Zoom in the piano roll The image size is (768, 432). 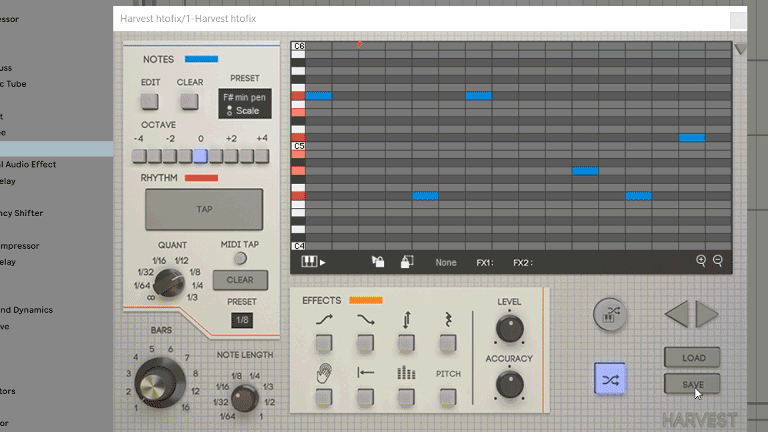pyautogui.click(x=701, y=261)
